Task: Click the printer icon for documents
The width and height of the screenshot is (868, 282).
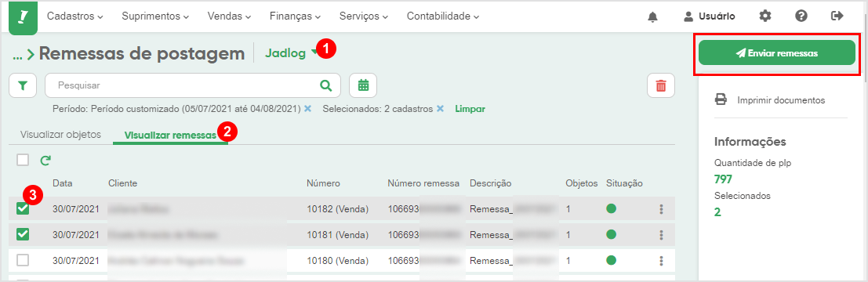Action: (721, 100)
